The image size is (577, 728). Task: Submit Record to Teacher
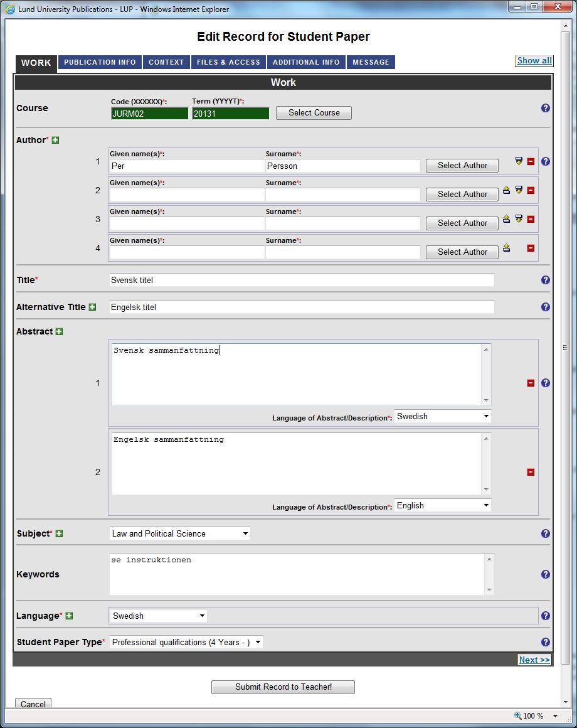[283, 687]
